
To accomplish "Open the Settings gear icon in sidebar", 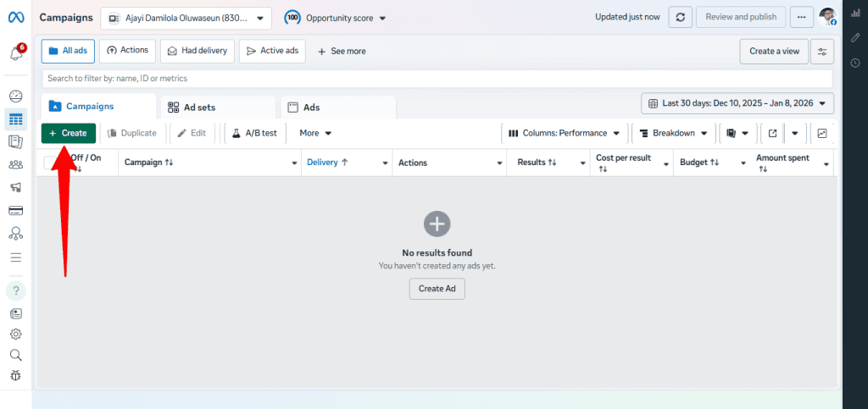I will (16, 334).
